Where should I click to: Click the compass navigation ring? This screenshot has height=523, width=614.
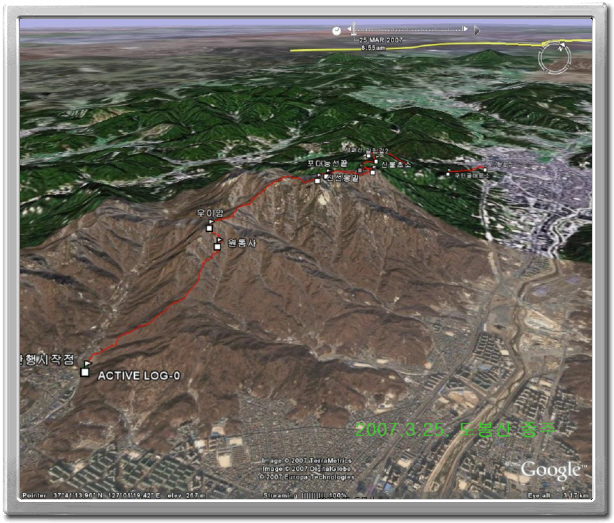pos(554,58)
